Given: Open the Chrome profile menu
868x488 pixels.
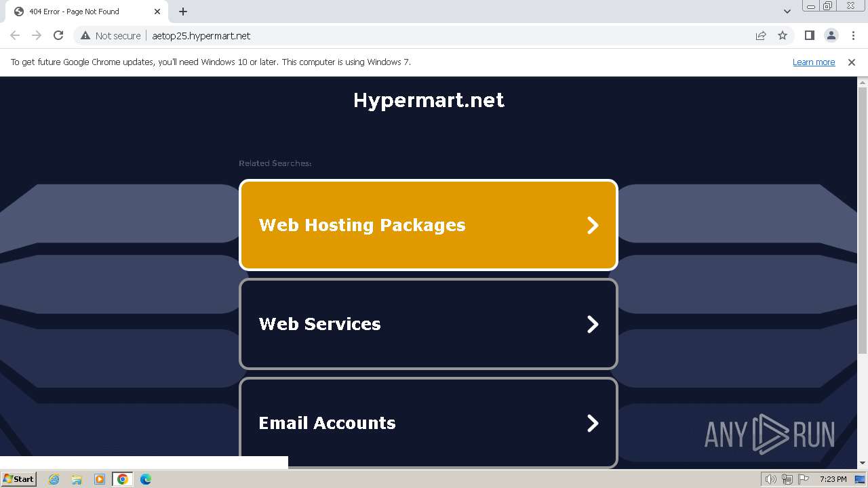Looking at the screenshot, I should 831,36.
